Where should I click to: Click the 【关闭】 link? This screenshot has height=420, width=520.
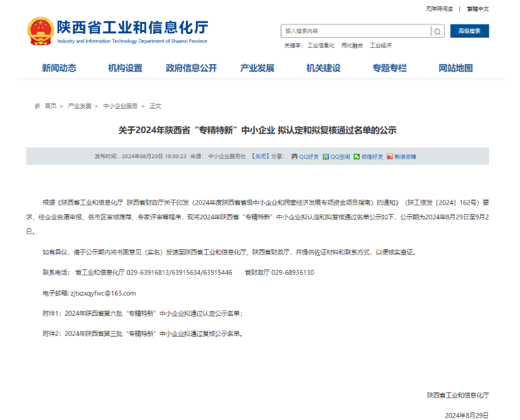point(259,156)
